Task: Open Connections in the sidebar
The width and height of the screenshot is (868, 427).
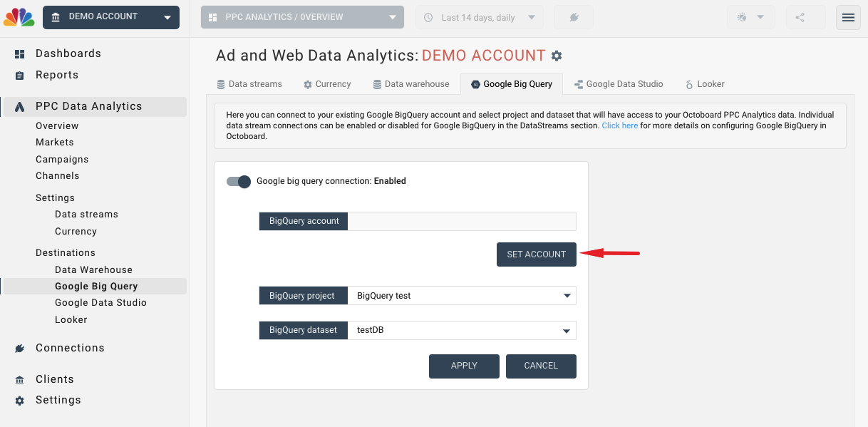Action: pyautogui.click(x=70, y=348)
